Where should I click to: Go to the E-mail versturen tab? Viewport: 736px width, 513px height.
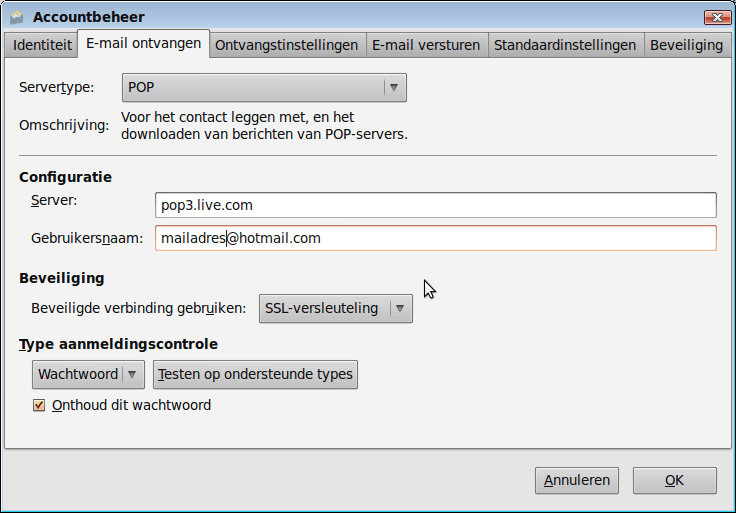click(x=426, y=45)
